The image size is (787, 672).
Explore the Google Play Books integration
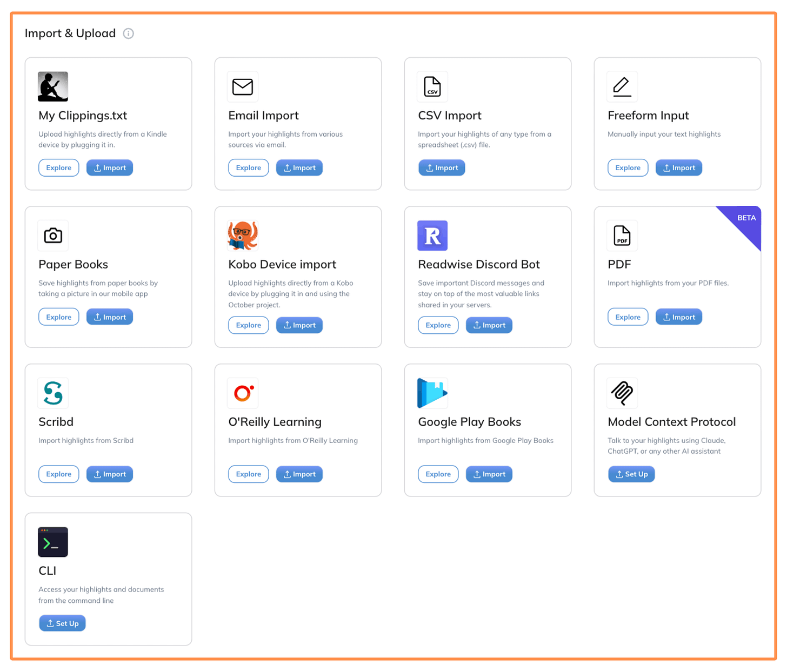tap(438, 474)
